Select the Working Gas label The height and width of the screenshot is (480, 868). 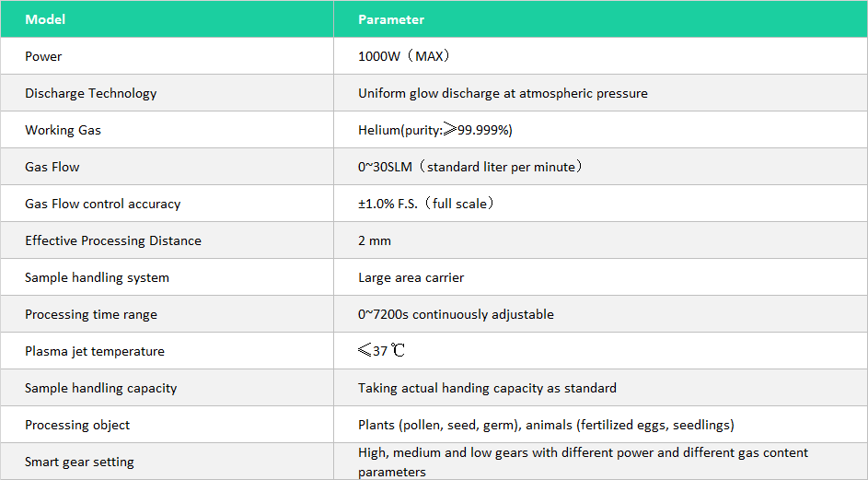click(63, 130)
